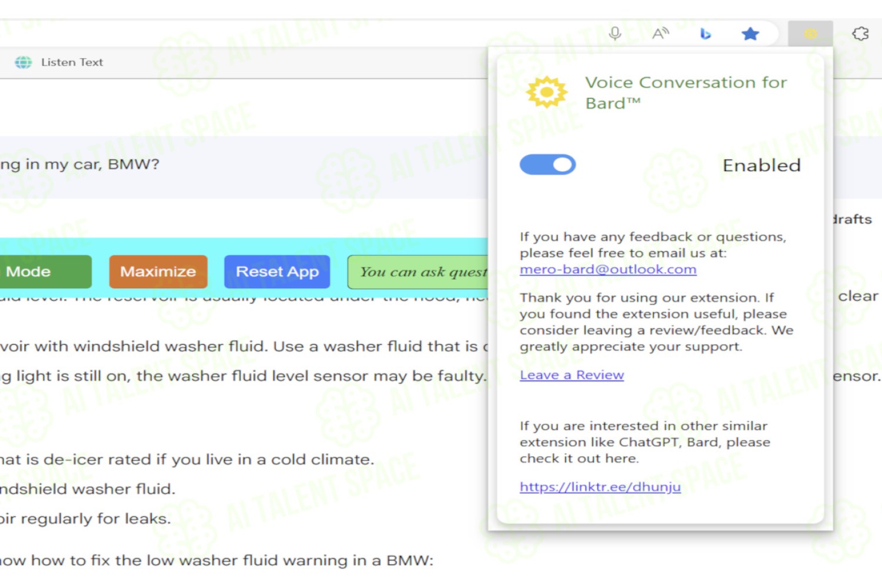Click the 'g light is still on' line
Screen dimensions: 882x588
[243, 376]
